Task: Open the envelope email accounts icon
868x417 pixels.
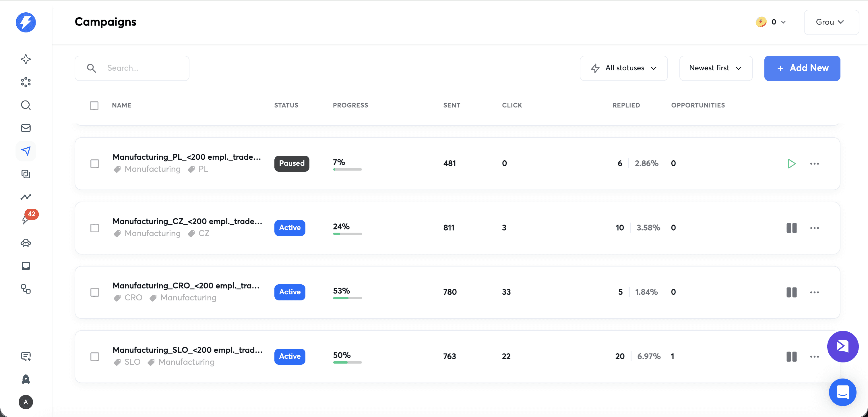Action: [x=26, y=128]
